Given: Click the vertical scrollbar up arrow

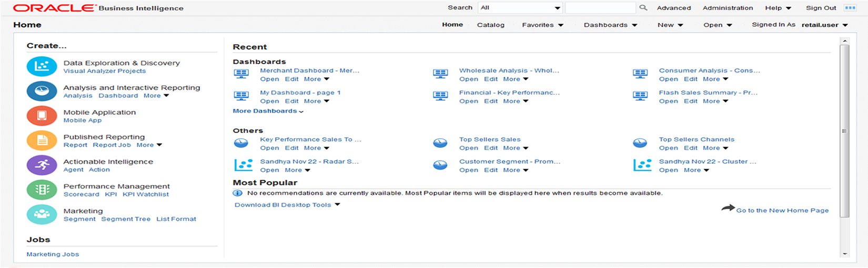Looking at the screenshot, I should [845, 41].
